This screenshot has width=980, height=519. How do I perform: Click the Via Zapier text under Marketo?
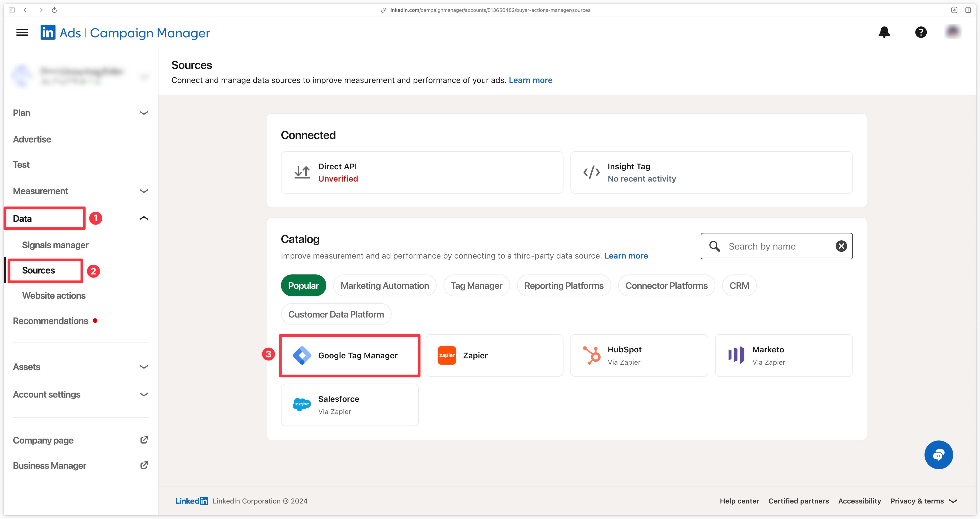(768, 362)
